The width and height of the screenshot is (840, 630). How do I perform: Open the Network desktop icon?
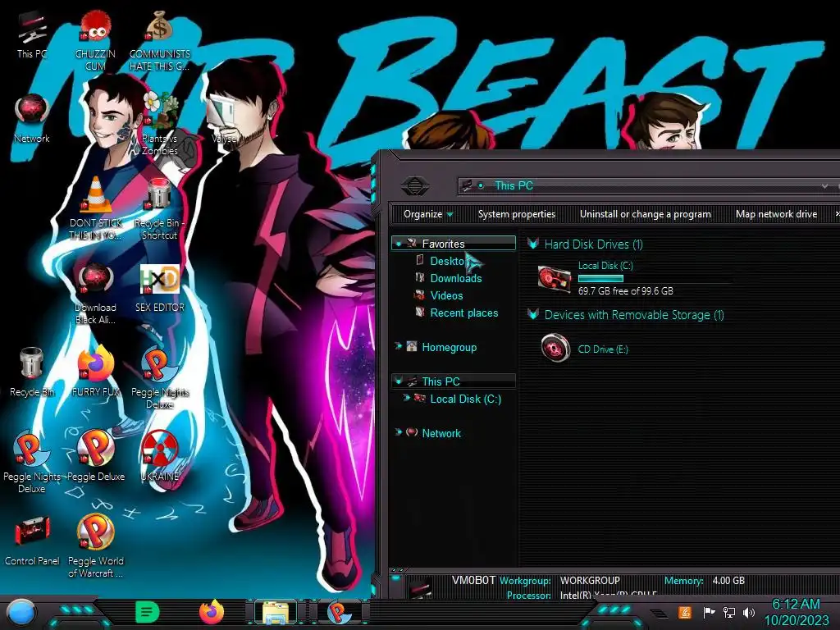[x=32, y=119]
